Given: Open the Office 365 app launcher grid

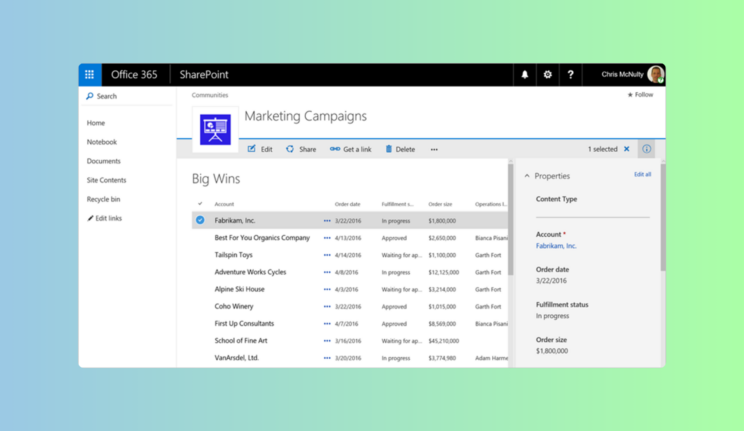Looking at the screenshot, I should click(90, 75).
